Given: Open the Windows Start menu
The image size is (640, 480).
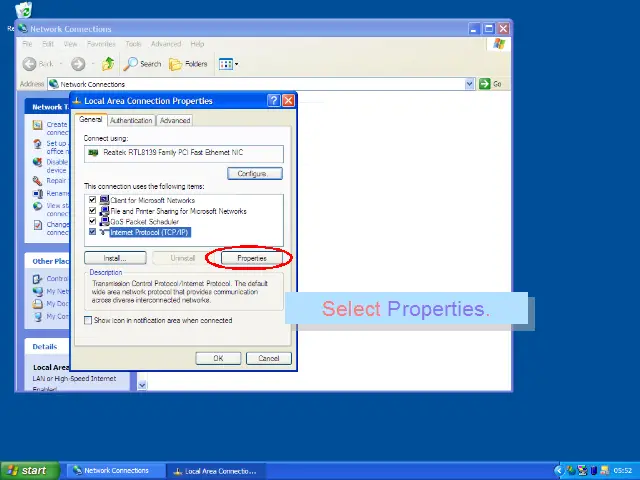Looking at the screenshot, I should [x=28, y=470].
